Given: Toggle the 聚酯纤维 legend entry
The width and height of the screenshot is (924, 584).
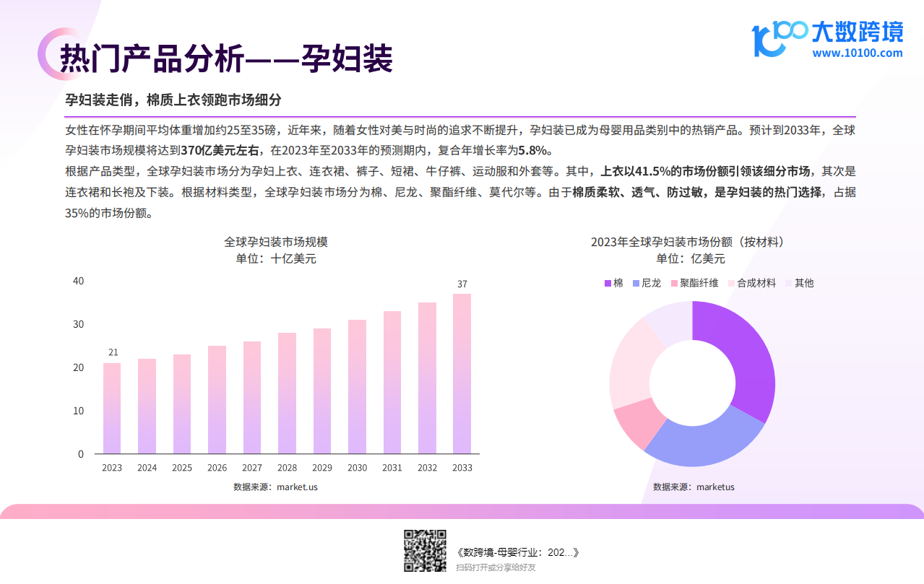Looking at the screenshot, I should point(694,284).
